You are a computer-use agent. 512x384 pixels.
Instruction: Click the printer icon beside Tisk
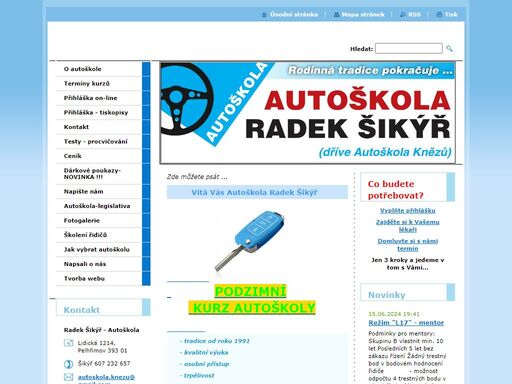tap(439, 15)
